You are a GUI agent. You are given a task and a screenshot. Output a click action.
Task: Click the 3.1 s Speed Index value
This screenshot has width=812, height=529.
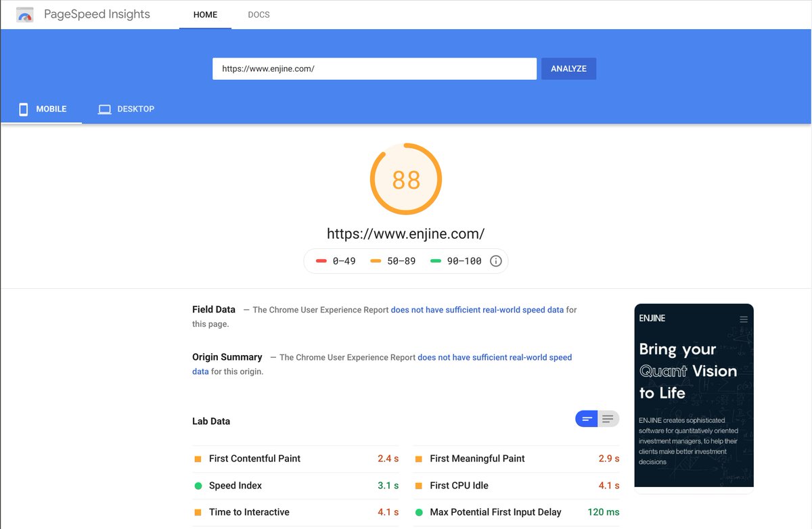click(x=388, y=486)
